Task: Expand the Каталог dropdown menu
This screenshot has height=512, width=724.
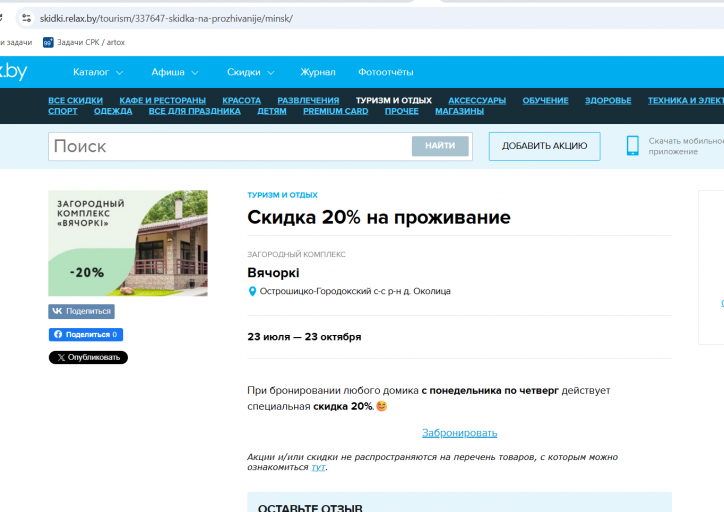Action: [98, 72]
